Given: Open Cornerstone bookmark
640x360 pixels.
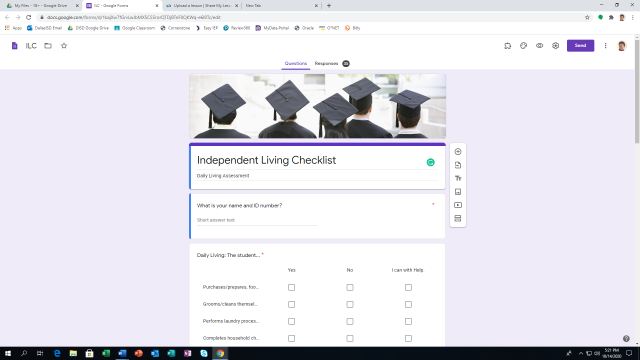Looking at the screenshot, I should [175, 28].
